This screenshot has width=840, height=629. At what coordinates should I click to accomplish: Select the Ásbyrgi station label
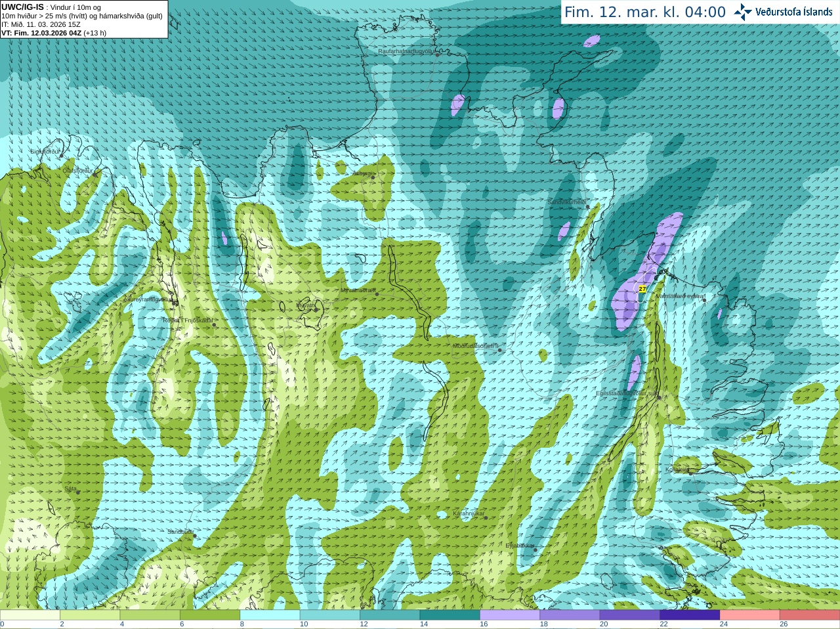pos(361,174)
